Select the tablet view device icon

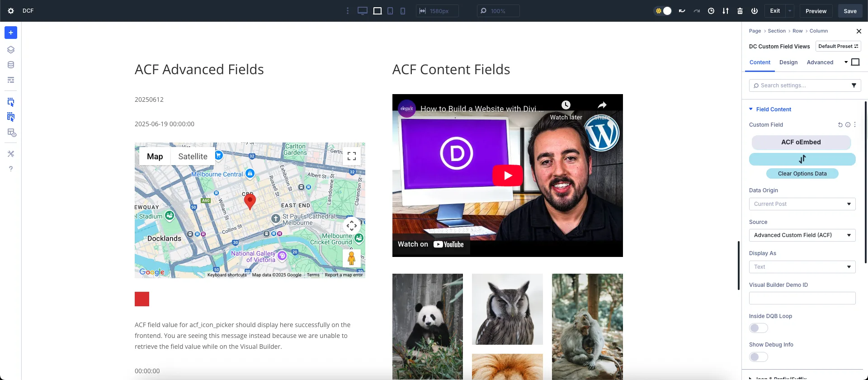(x=390, y=11)
